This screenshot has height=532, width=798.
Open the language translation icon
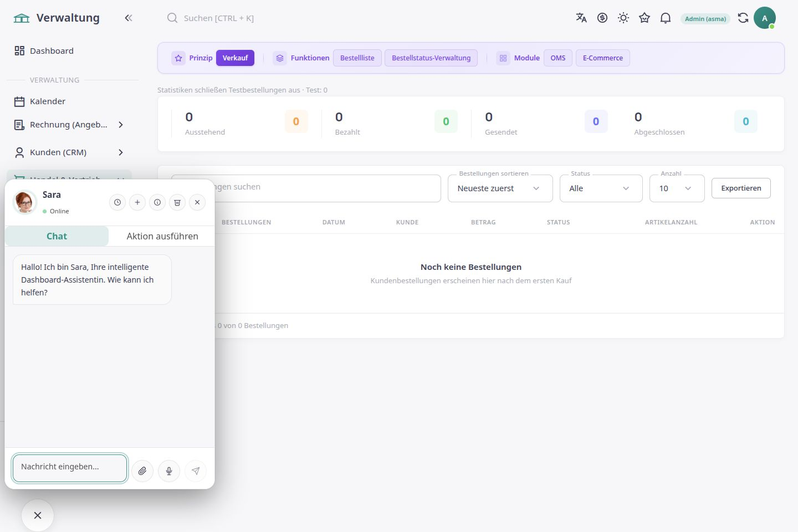581,18
